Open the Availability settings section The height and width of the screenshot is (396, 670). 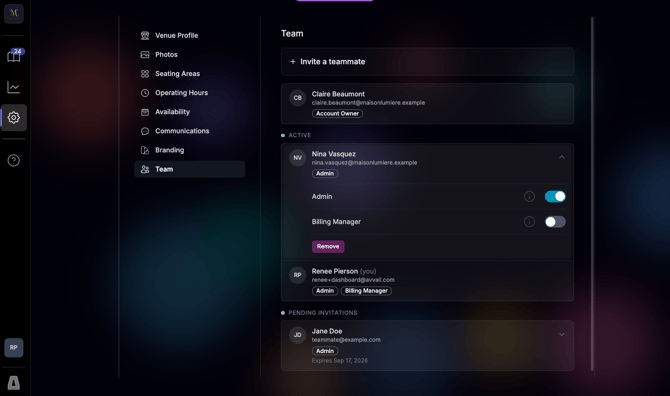(189, 112)
